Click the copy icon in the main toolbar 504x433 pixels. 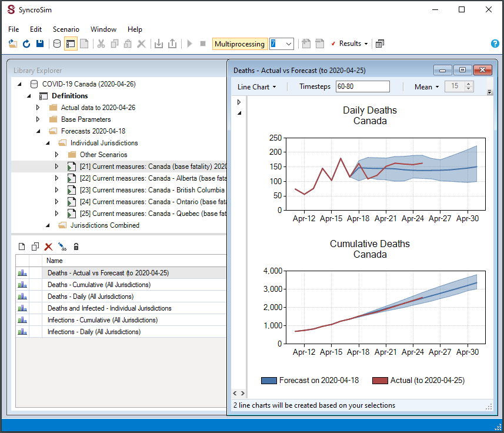[x=115, y=44]
